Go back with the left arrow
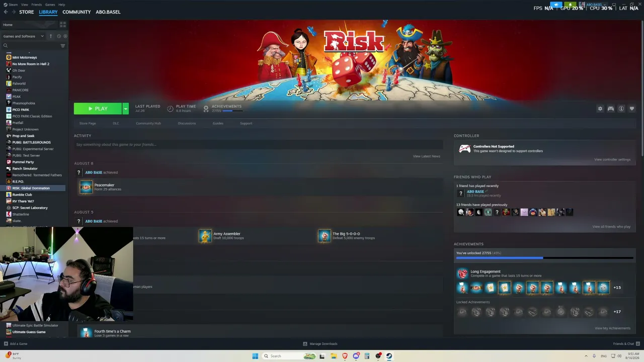 [x=6, y=12]
